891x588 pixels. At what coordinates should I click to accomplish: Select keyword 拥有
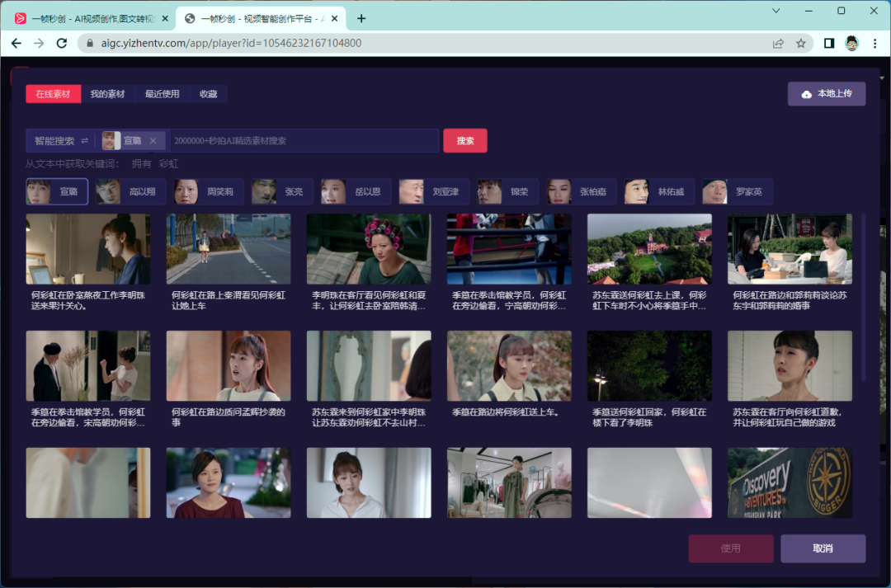(142, 163)
